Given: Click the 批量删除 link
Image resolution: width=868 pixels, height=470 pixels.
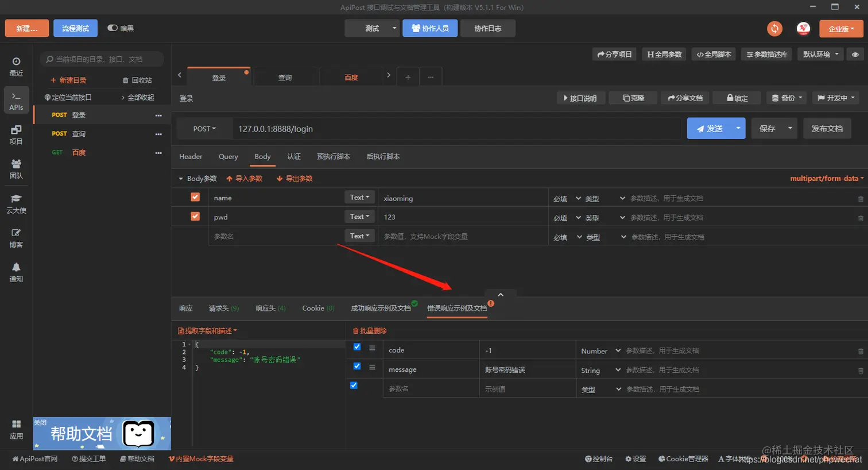Looking at the screenshot, I should 370,331.
